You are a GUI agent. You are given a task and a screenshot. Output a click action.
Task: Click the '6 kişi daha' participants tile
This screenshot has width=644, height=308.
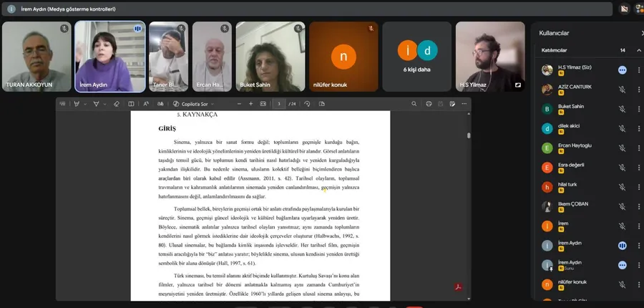click(416, 56)
